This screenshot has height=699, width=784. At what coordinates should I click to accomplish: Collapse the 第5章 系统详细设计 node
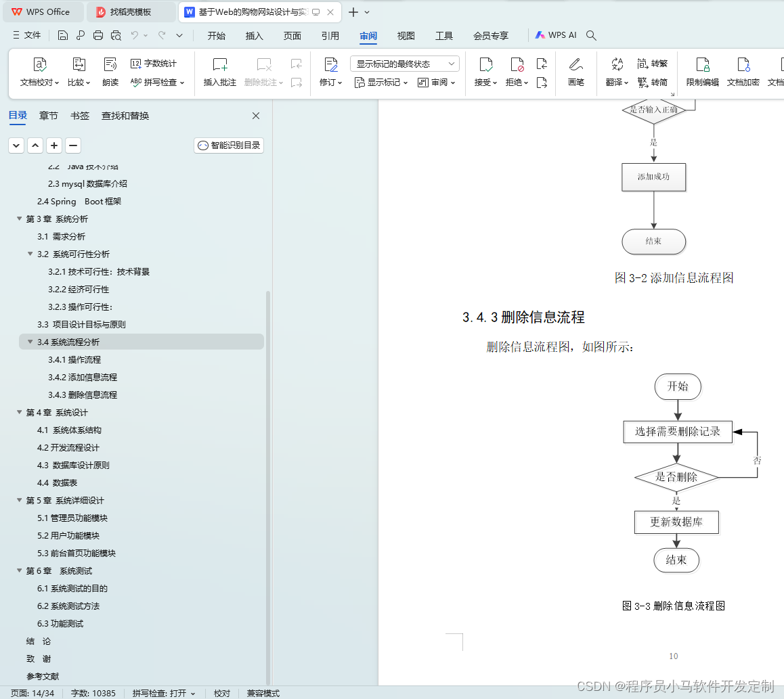[x=20, y=500]
